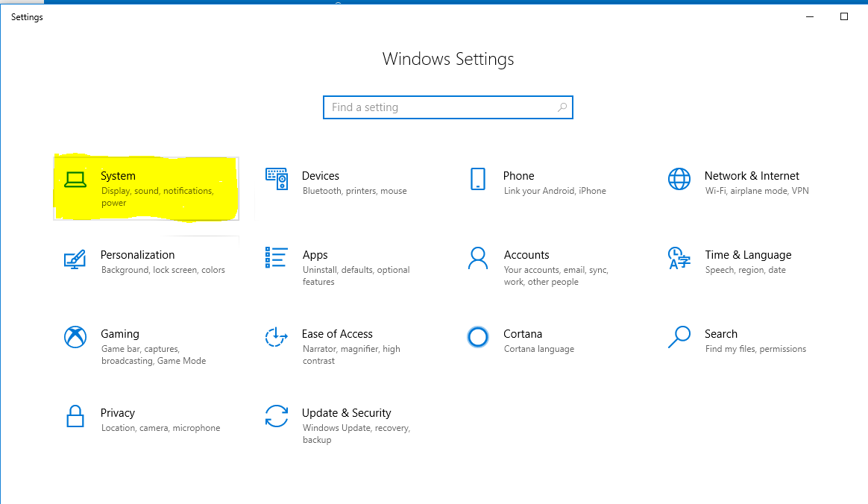Viewport: 868px width, 504px height.
Task: Click the Network & Internet globe icon
Action: 679,179
